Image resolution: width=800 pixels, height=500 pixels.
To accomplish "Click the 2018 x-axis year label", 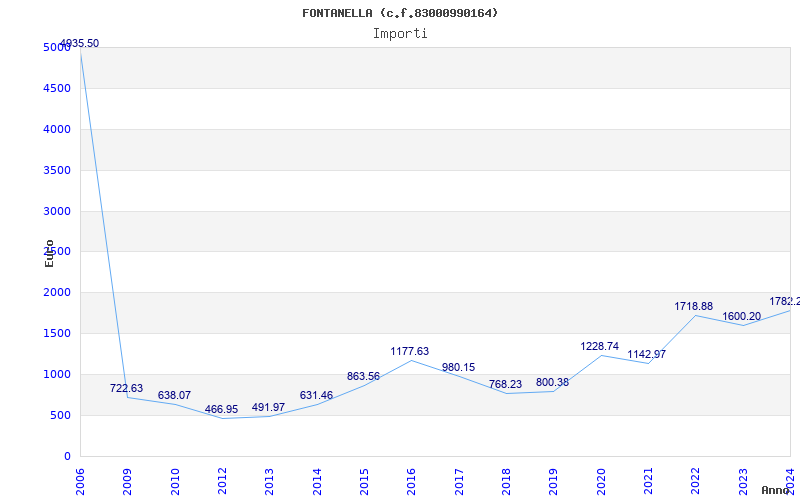I will 506,482.
